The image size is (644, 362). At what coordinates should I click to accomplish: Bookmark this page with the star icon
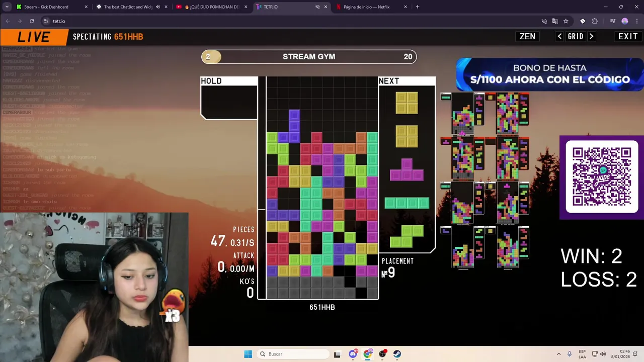click(566, 21)
